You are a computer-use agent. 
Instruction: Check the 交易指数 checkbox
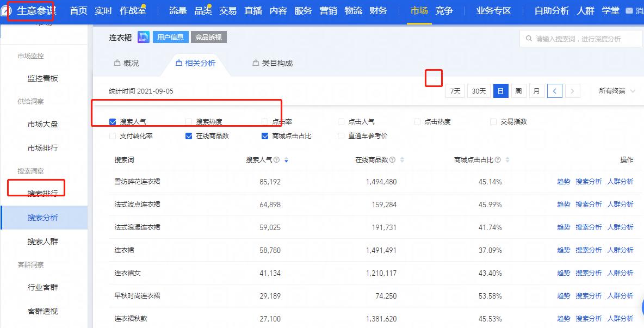click(x=494, y=121)
